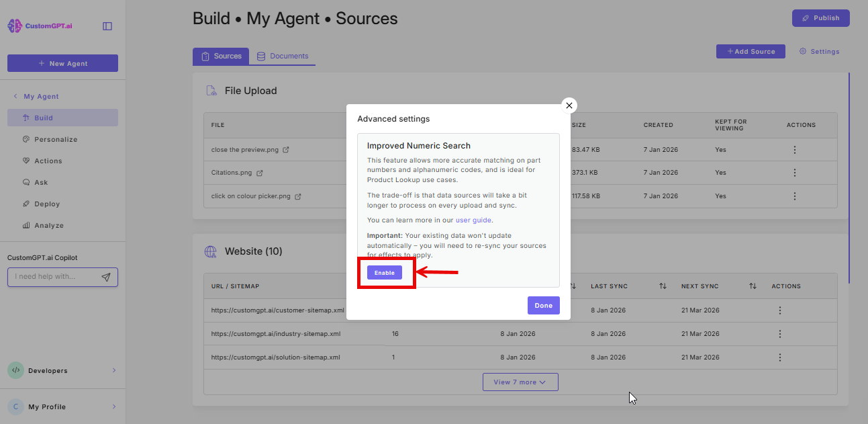
Task: Open the Ask chat icon in sidebar
Action: (25, 182)
